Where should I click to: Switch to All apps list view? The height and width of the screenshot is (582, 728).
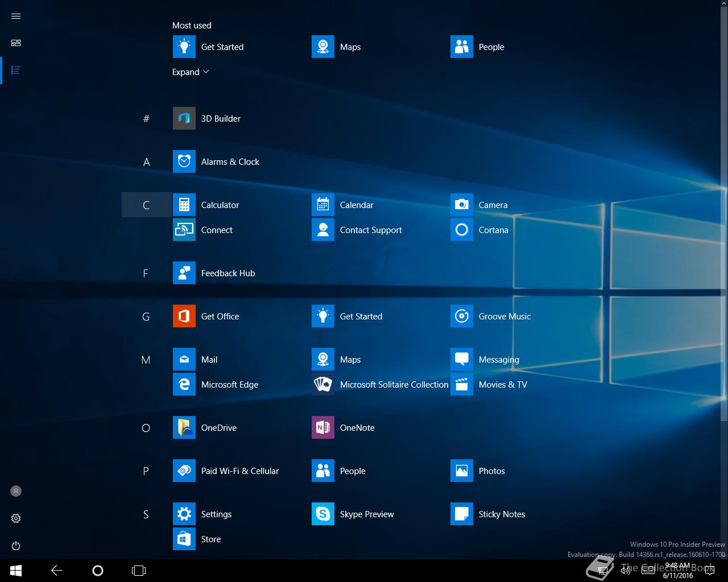(16, 70)
